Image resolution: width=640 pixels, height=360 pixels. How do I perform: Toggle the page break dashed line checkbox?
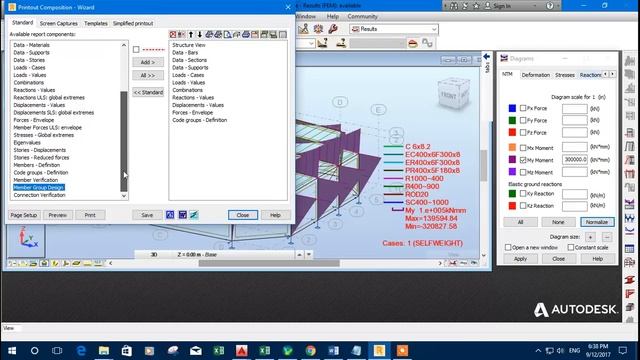136,49
